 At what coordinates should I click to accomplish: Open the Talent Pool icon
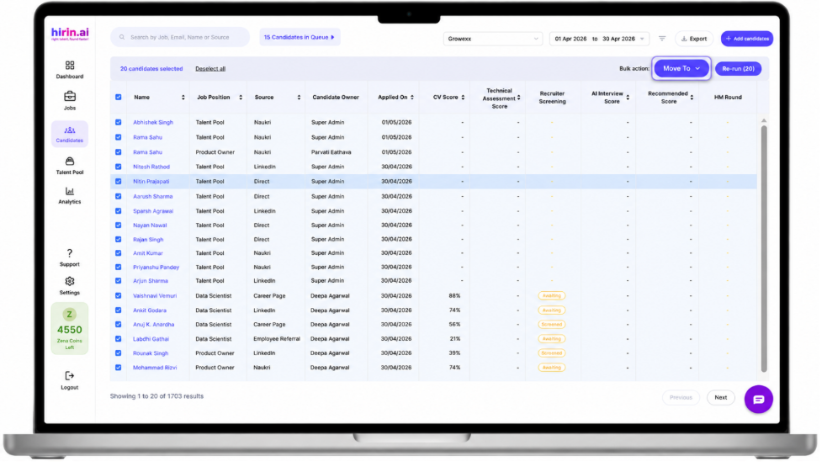(x=70, y=161)
